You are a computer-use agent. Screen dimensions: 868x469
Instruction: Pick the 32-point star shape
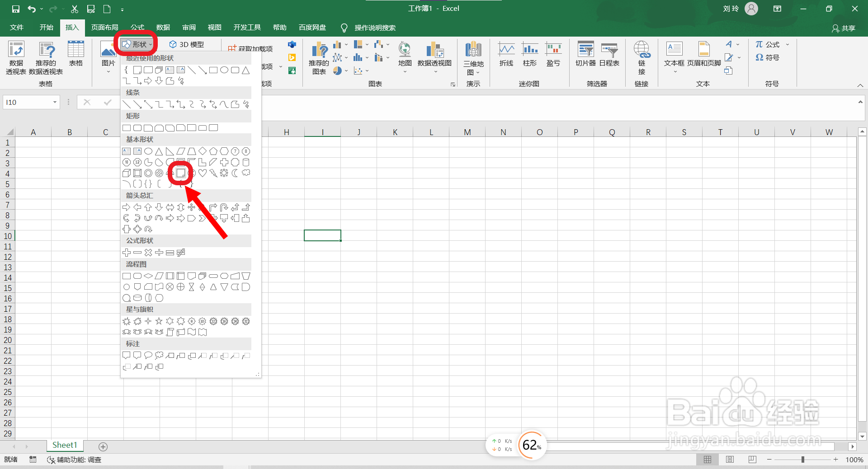(x=245, y=321)
